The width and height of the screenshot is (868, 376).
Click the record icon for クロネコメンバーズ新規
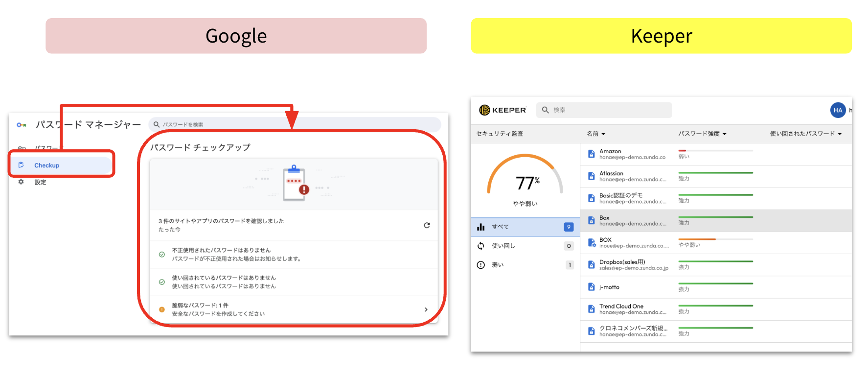[x=592, y=331]
